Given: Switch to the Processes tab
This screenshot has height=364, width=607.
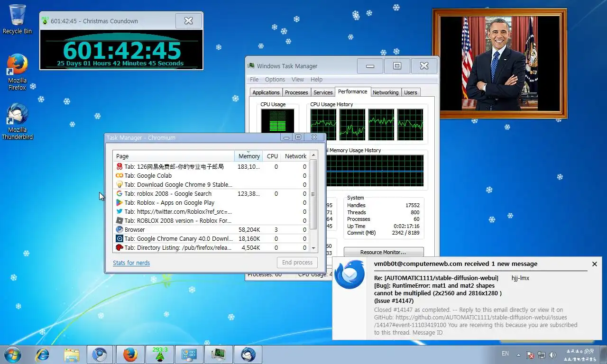Looking at the screenshot, I should [296, 92].
